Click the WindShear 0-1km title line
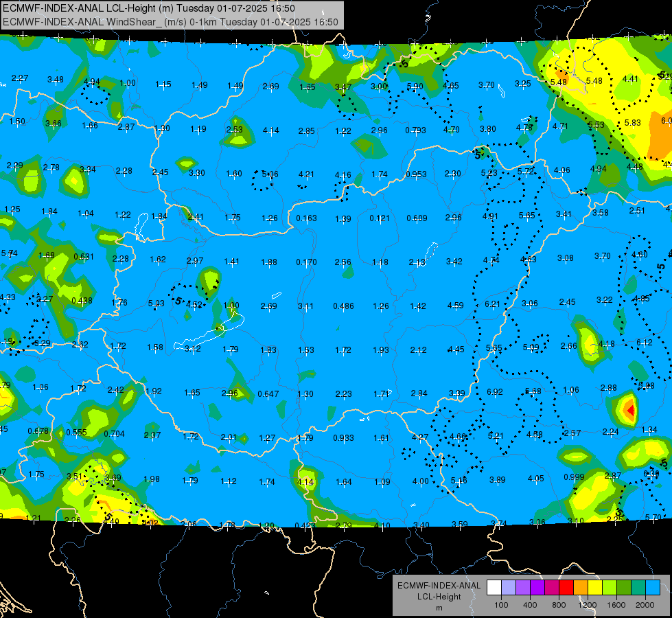Viewport: 672px width, 618px height. (x=170, y=22)
